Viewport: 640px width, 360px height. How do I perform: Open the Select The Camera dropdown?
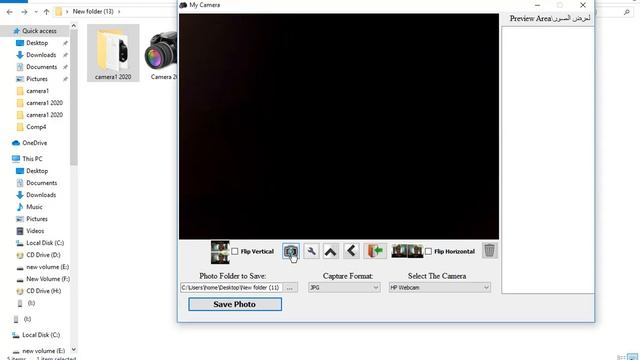pyautogui.click(x=440, y=288)
